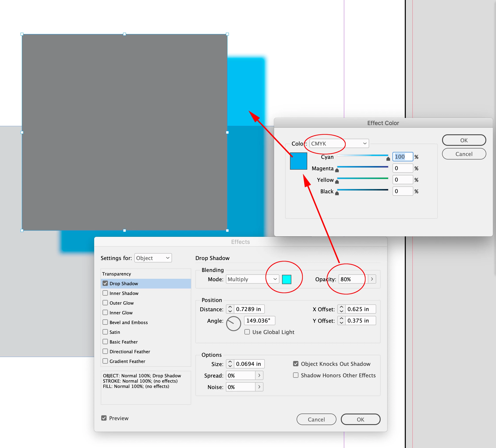496x448 pixels.
Task: Click the Distance stepper arrows
Action: click(230, 309)
